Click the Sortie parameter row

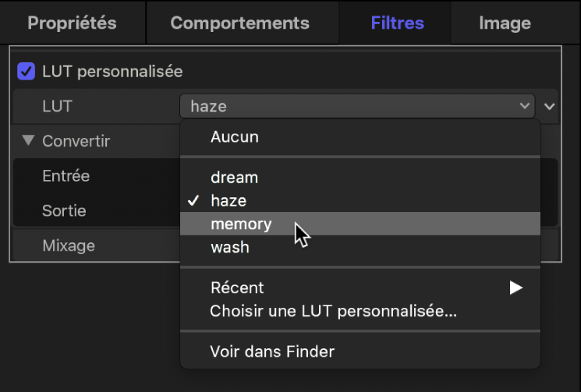[x=64, y=210]
